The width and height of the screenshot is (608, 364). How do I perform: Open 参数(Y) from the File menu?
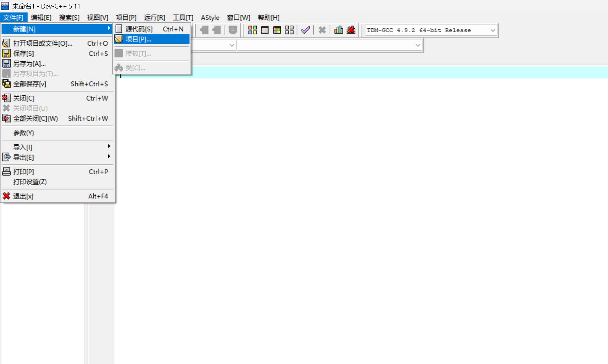(x=57, y=133)
